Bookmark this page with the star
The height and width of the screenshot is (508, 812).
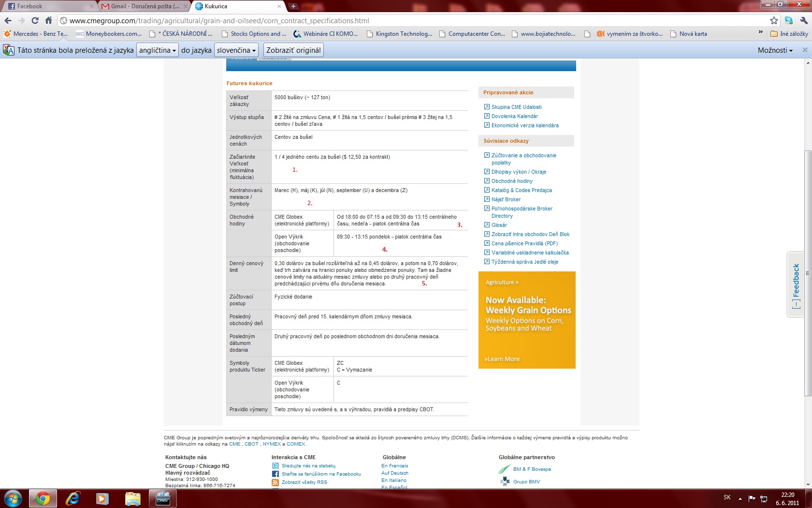click(774, 21)
